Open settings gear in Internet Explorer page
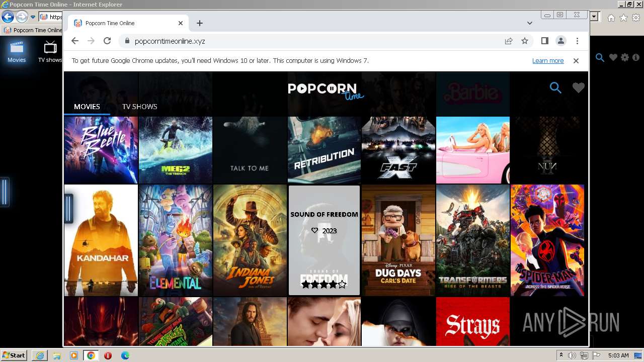This screenshot has height=362, width=644. pyautogui.click(x=625, y=58)
